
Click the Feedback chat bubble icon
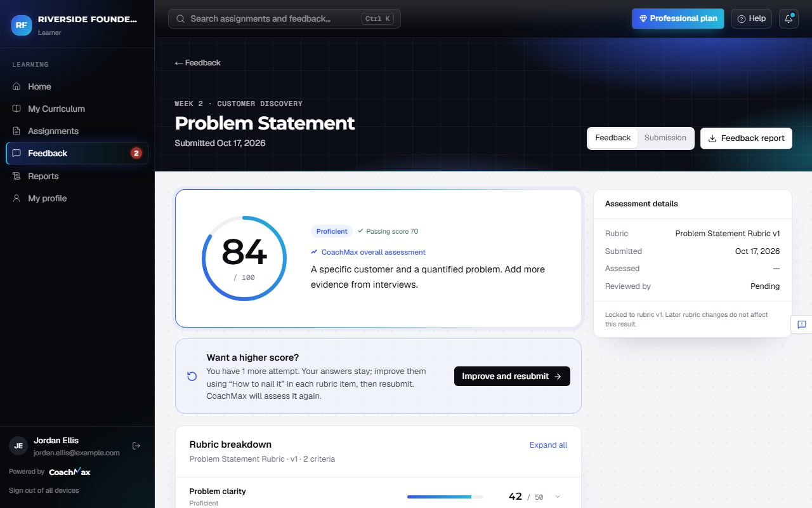(x=16, y=153)
